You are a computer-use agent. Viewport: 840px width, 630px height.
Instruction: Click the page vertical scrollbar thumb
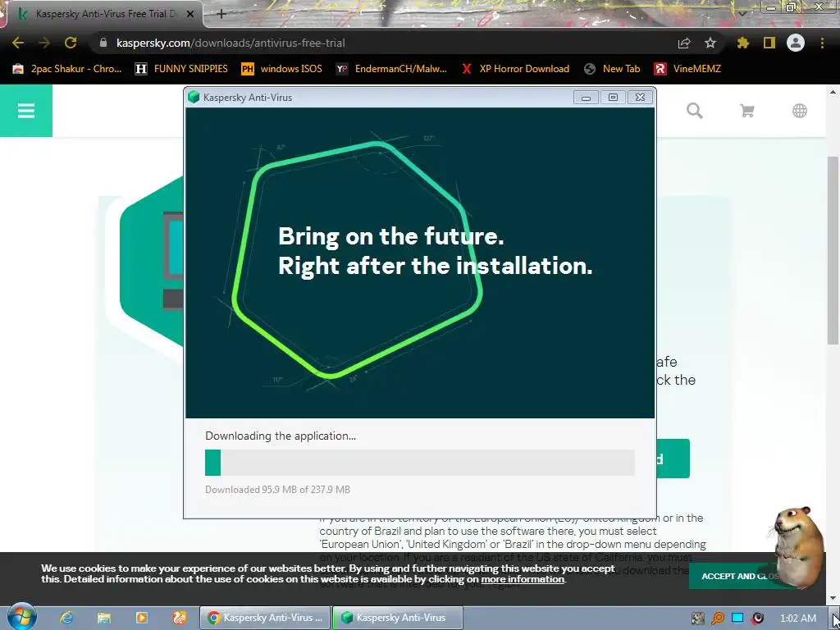[x=833, y=251]
